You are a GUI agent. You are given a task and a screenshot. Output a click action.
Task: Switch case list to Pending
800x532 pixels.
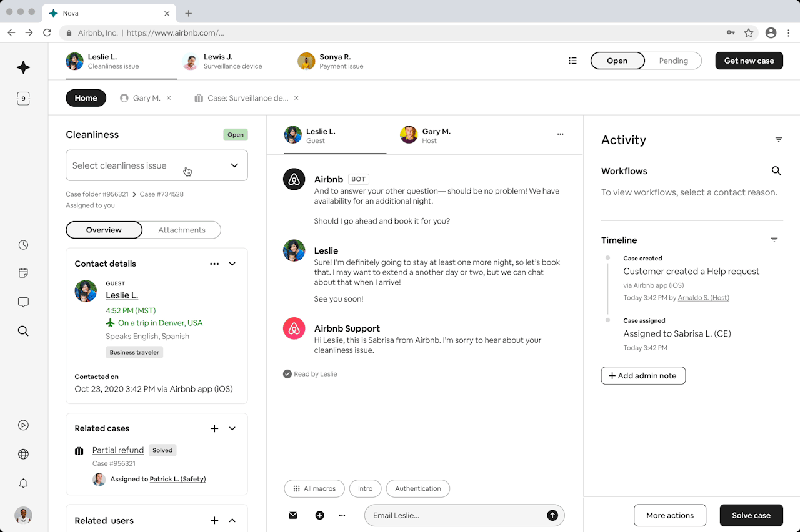673,61
